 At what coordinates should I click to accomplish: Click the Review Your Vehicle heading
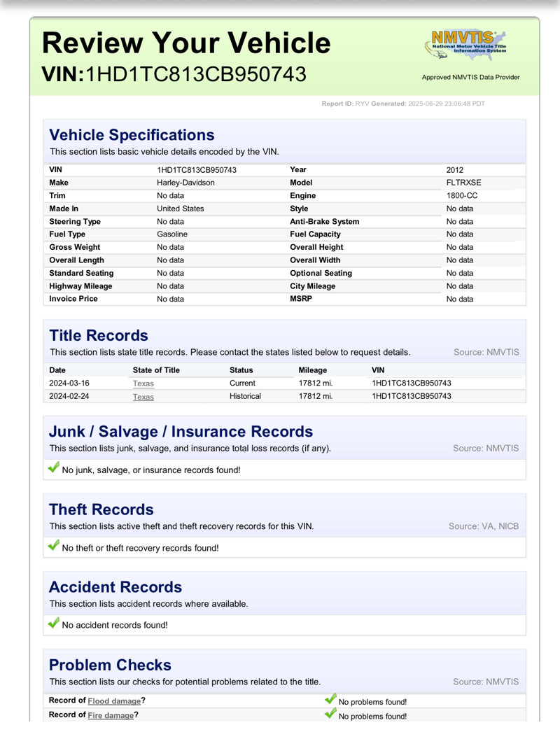click(186, 43)
